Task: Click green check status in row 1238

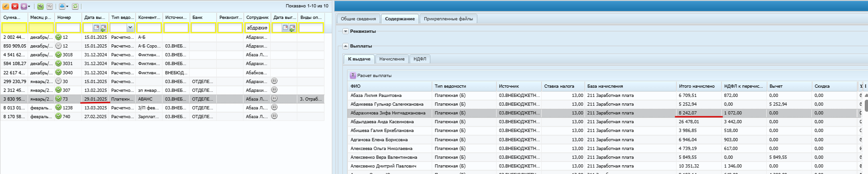Action: point(58,108)
